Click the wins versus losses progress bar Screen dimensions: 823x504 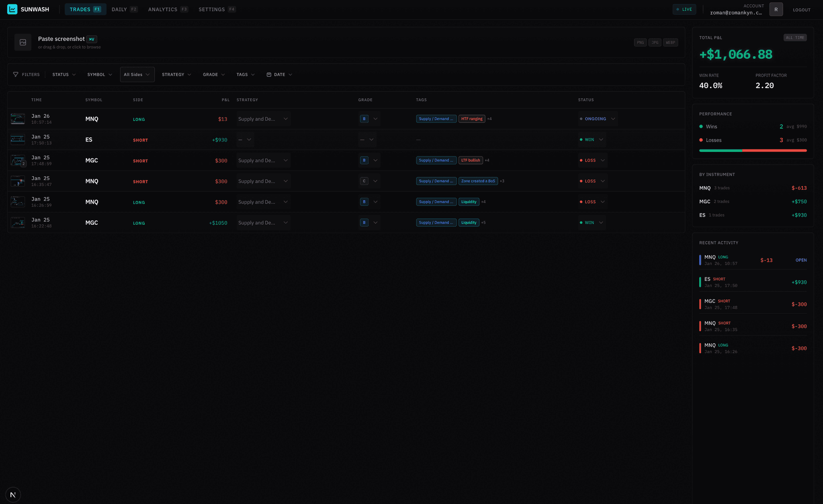coord(753,150)
